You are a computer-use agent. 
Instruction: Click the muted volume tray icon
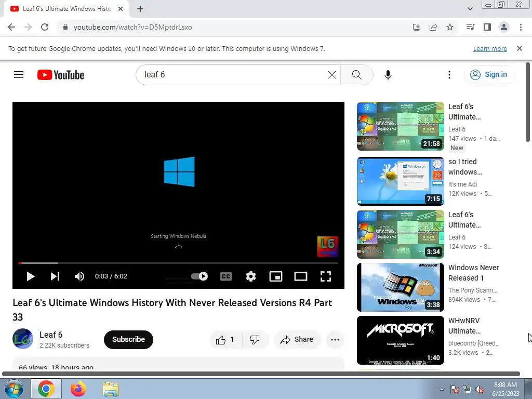click(x=480, y=390)
